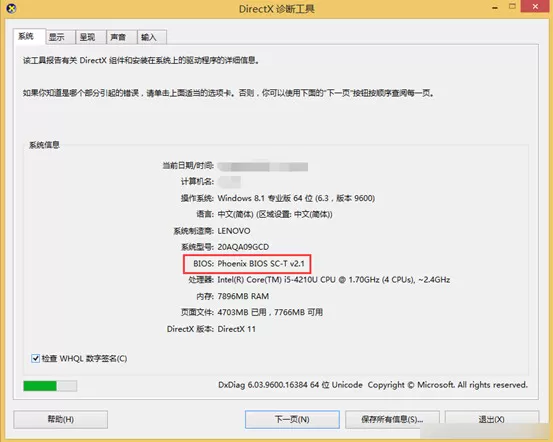Go to next page with 下一页(N)

(292, 419)
